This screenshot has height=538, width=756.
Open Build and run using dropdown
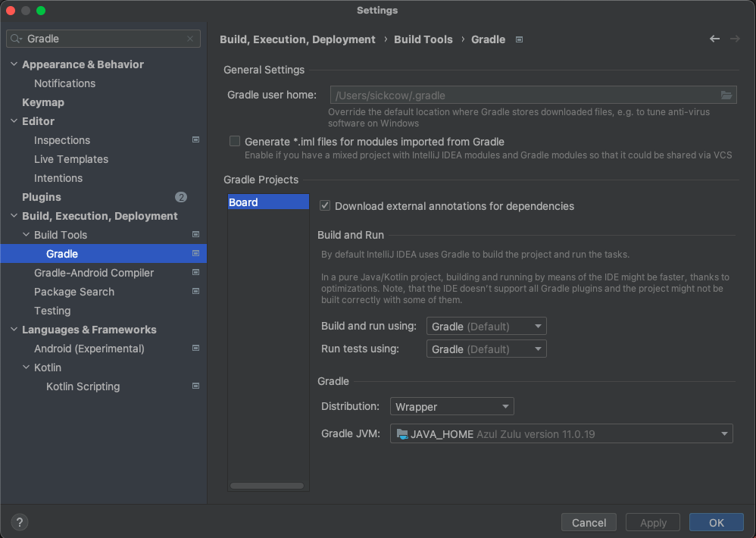[x=486, y=327]
